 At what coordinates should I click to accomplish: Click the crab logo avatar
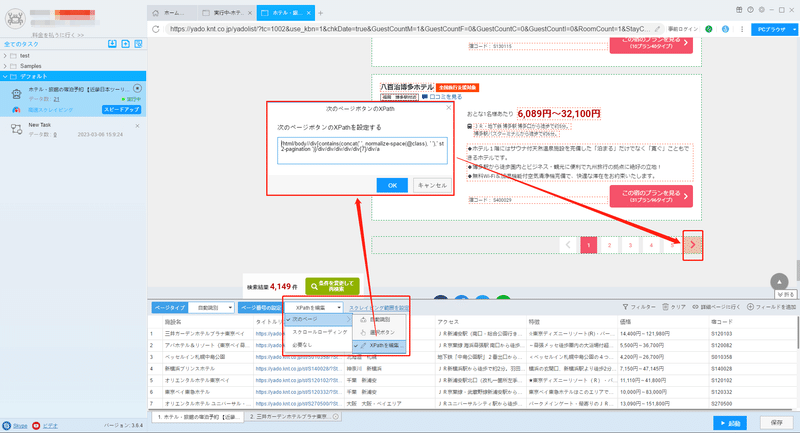tap(15, 19)
